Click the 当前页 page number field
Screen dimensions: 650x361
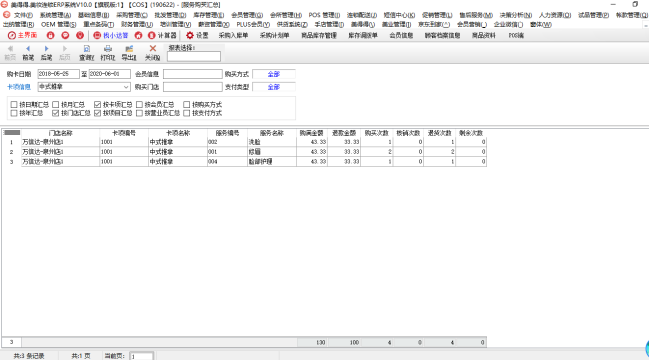click(141, 356)
